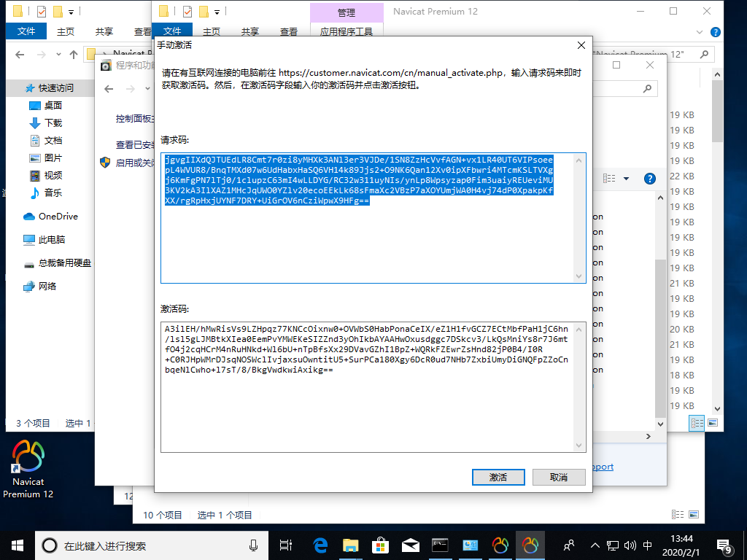Open 文件 tab in left Explorer window
This screenshot has width=747, height=560.
(26, 31)
